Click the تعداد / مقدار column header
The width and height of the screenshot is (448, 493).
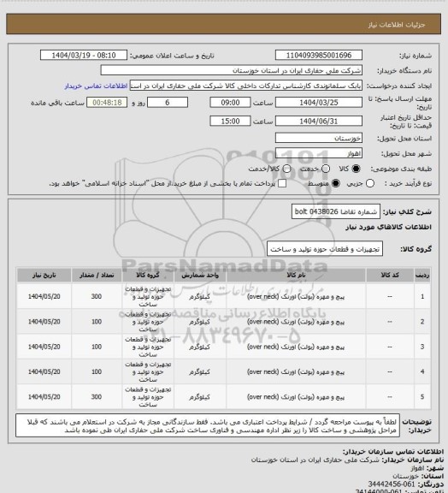pyautogui.click(x=97, y=275)
